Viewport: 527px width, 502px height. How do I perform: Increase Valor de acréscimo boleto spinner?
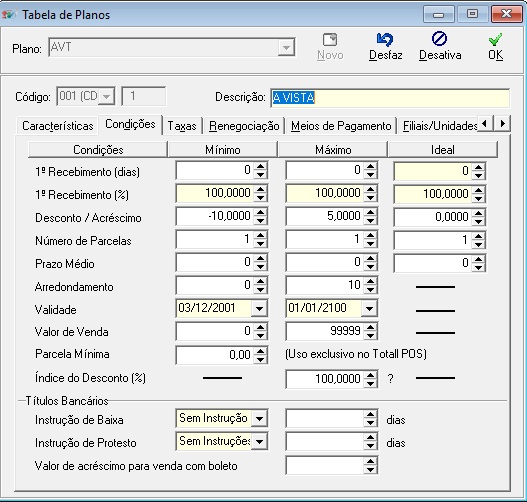tap(370, 461)
